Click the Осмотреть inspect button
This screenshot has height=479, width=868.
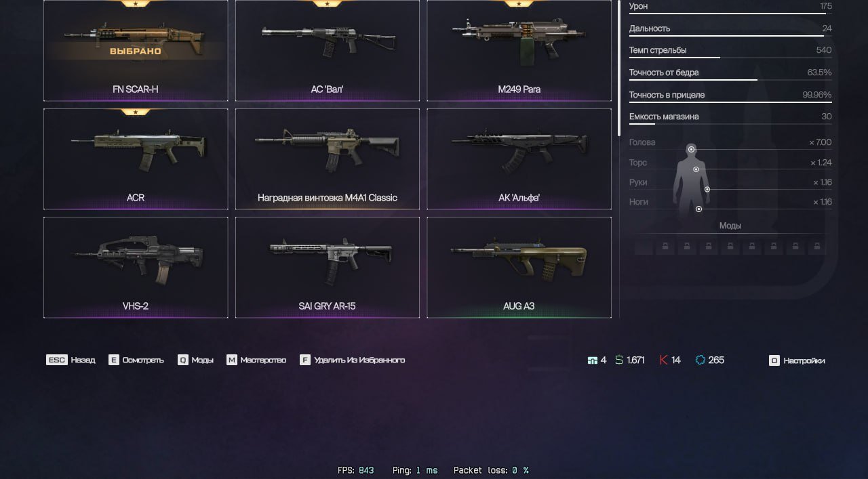click(136, 360)
